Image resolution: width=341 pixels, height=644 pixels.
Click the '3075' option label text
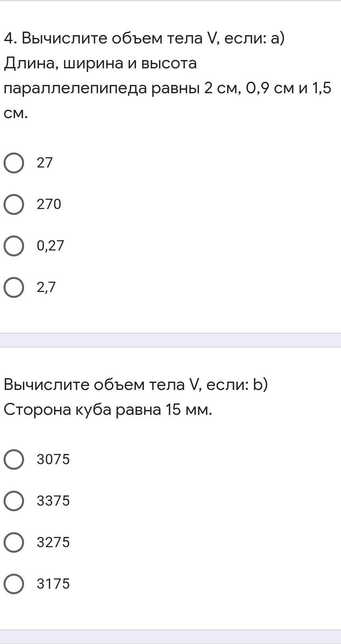point(53,459)
